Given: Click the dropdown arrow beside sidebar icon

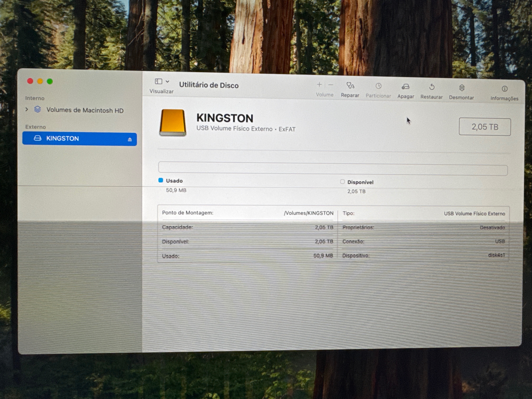Looking at the screenshot, I should (x=167, y=82).
